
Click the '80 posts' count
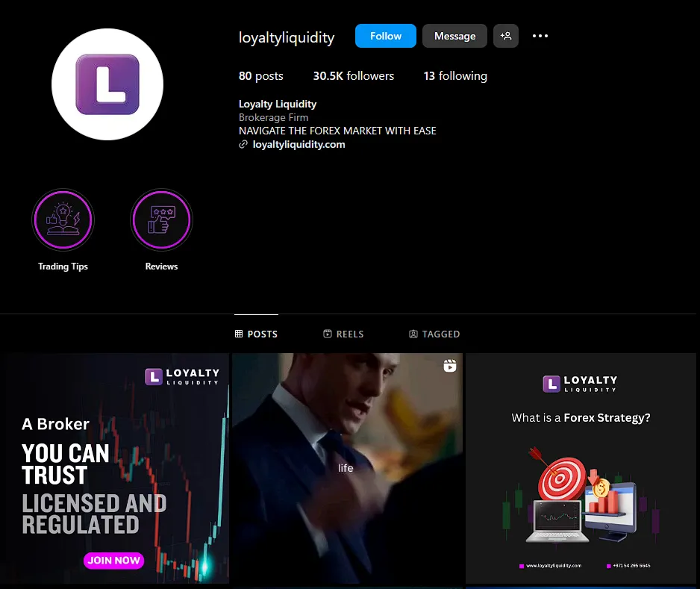click(x=261, y=76)
